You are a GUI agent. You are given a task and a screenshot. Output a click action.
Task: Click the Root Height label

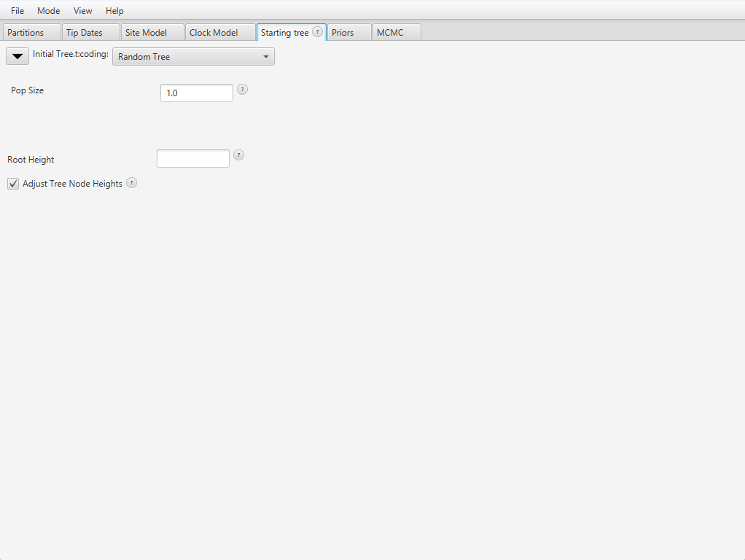(31, 160)
